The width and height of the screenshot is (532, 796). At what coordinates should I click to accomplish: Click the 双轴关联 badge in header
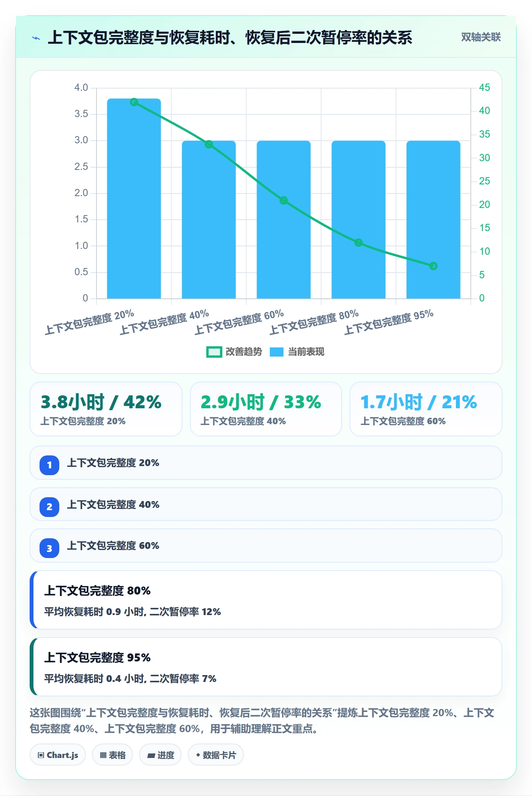click(481, 37)
